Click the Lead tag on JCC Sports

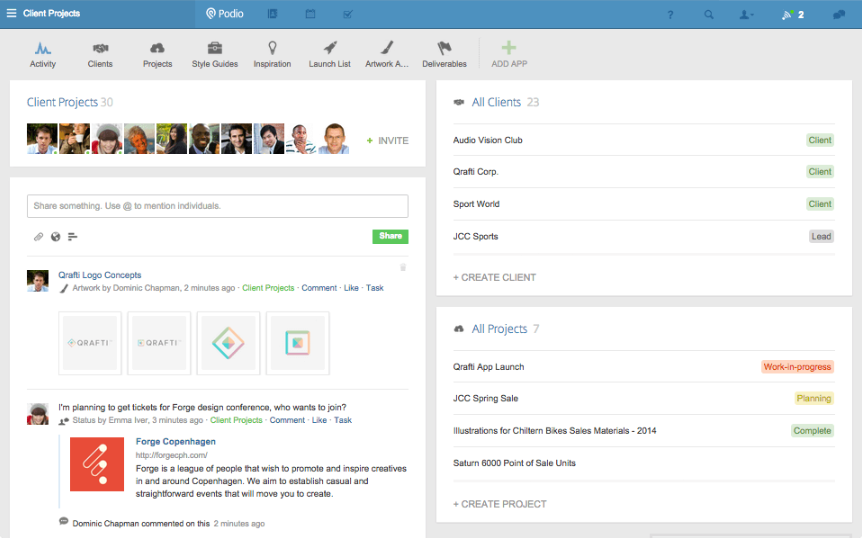(821, 236)
